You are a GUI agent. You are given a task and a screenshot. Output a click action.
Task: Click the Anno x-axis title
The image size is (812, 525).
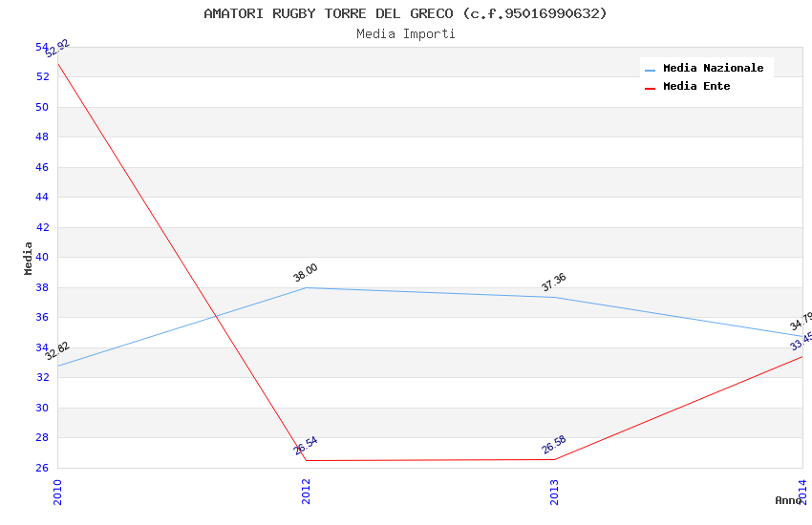[788, 500]
